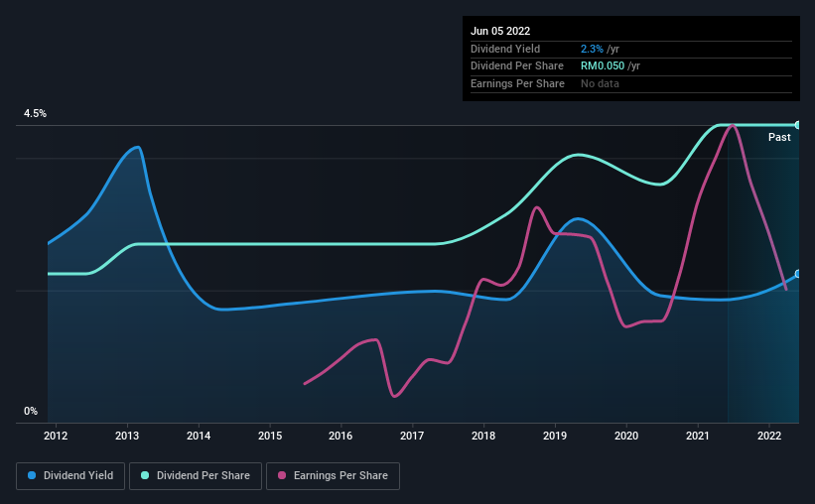Viewport: 815px width, 504px height.
Task: Select the 2022 x-axis label
Action: 769,436
